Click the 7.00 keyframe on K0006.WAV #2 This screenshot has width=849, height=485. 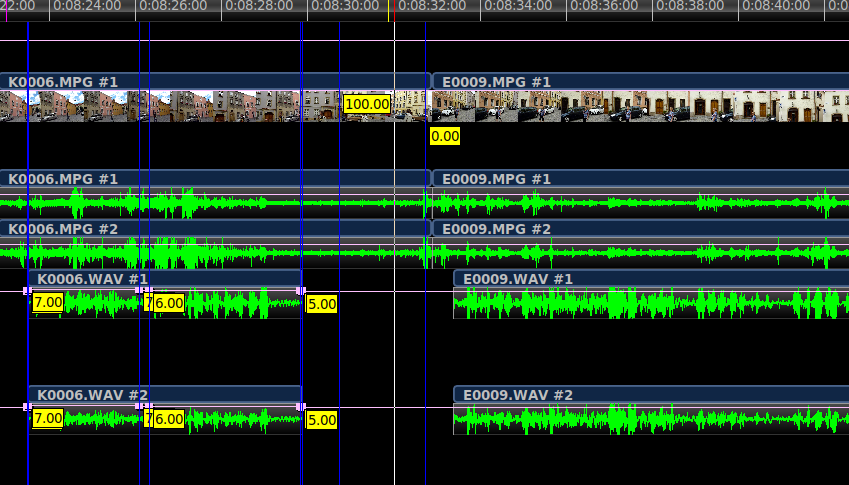tap(47, 418)
